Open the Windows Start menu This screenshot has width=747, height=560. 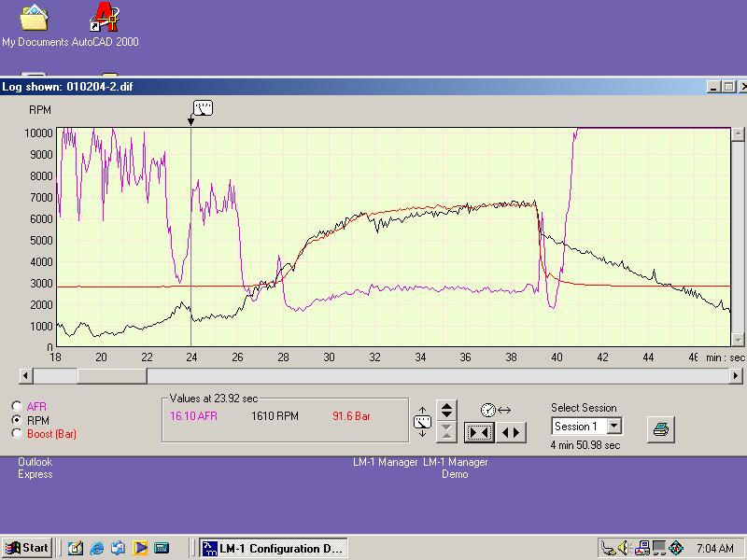click(27, 548)
